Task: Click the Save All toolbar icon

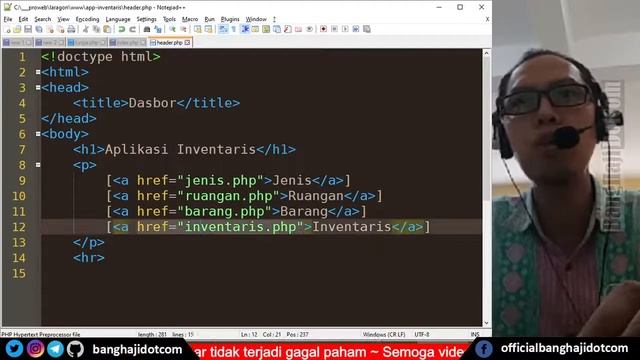Action: (39, 29)
